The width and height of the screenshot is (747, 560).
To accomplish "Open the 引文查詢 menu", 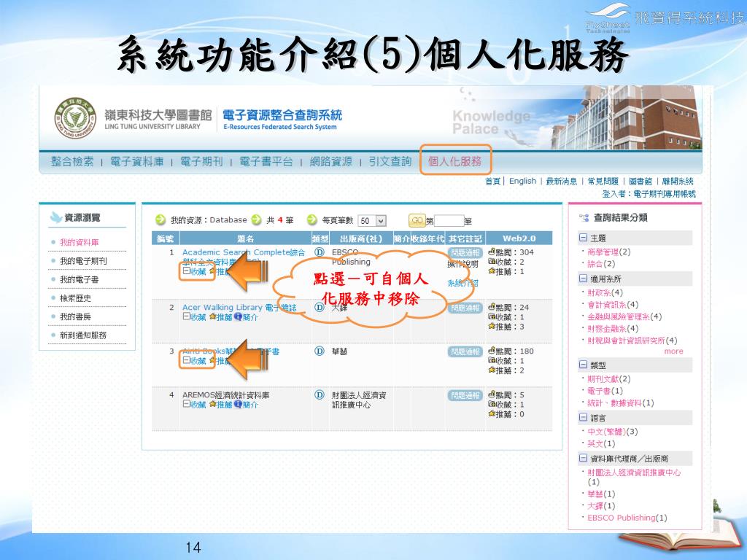I will pyautogui.click(x=390, y=162).
